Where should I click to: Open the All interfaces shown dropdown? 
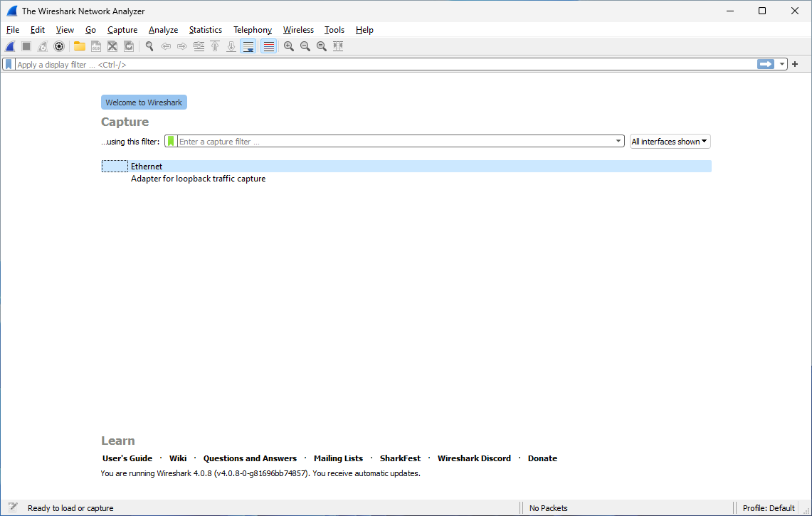point(670,142)
